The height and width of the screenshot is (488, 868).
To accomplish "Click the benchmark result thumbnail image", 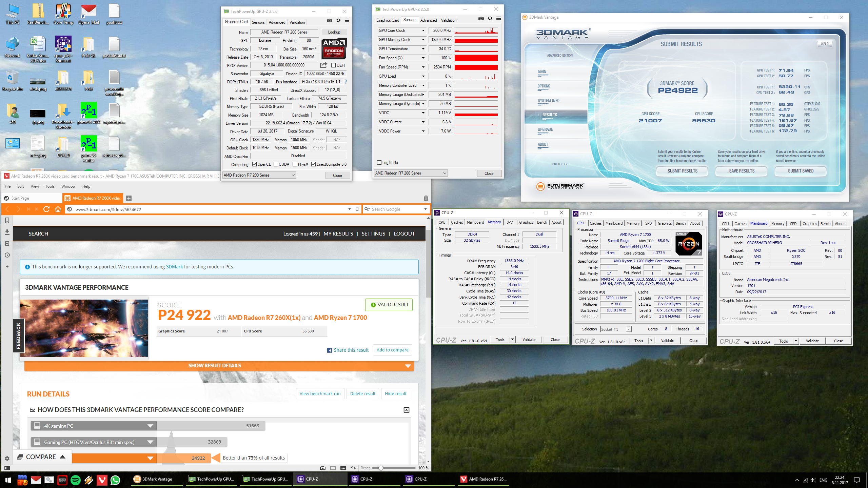I will click(84, 328).
